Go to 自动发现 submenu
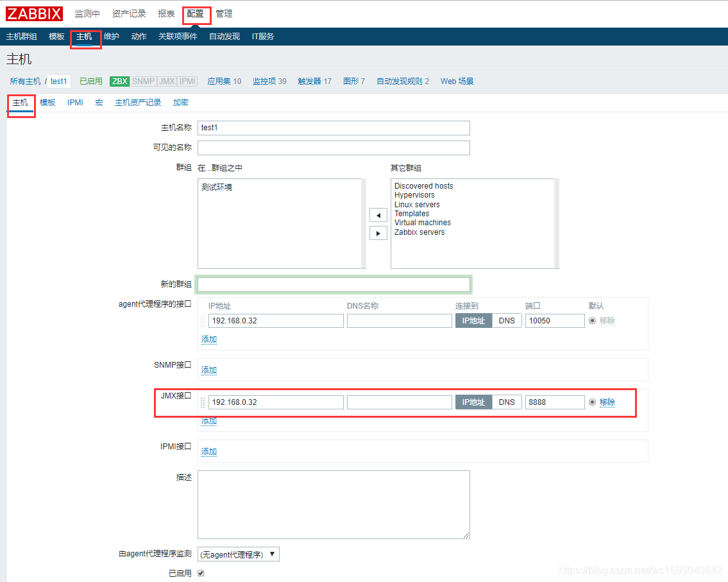The width and height of the screenshot is (728, 582). point(224,36)
